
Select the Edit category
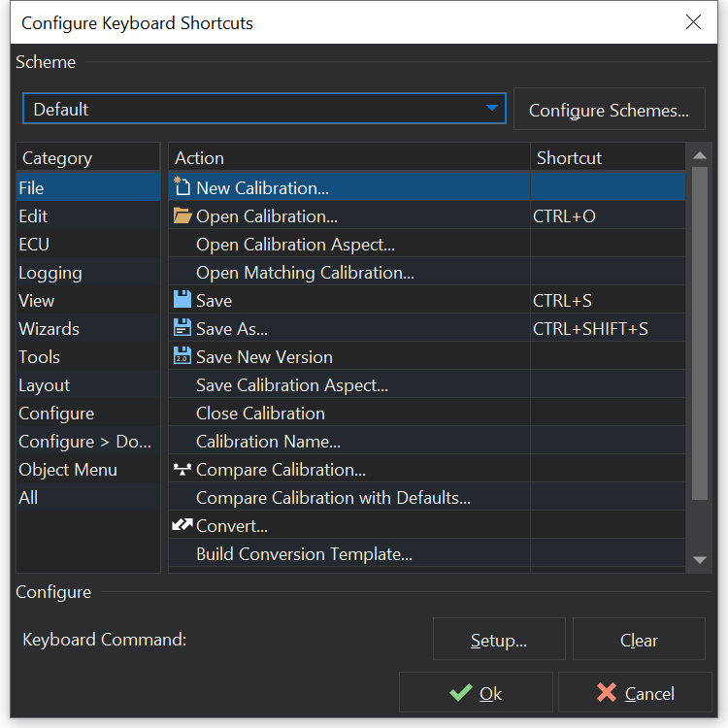pyautogui.click(x=33, y=216)
